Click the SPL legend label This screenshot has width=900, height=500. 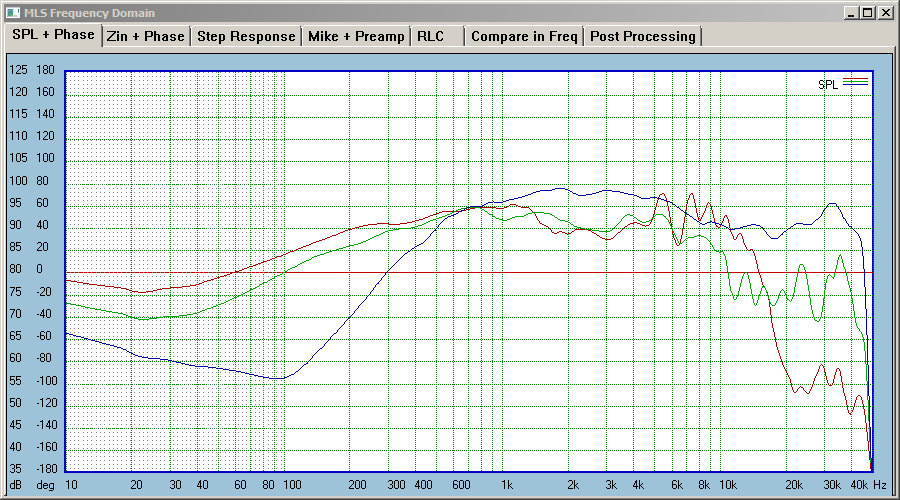[828, 84]
